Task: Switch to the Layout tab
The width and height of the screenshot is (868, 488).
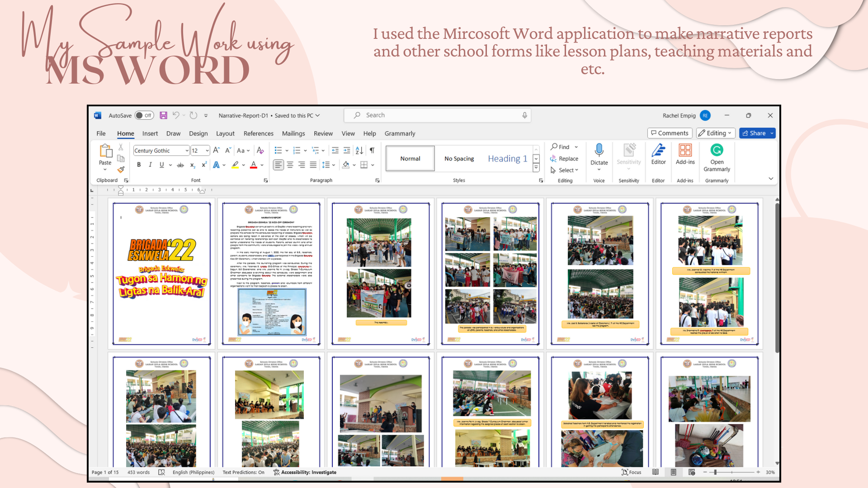Action: (225, 133)
